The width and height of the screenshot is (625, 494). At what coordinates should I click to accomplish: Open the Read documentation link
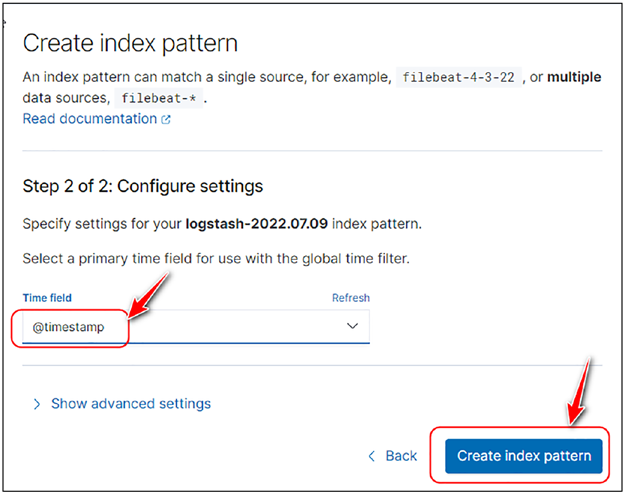[90, 119]
